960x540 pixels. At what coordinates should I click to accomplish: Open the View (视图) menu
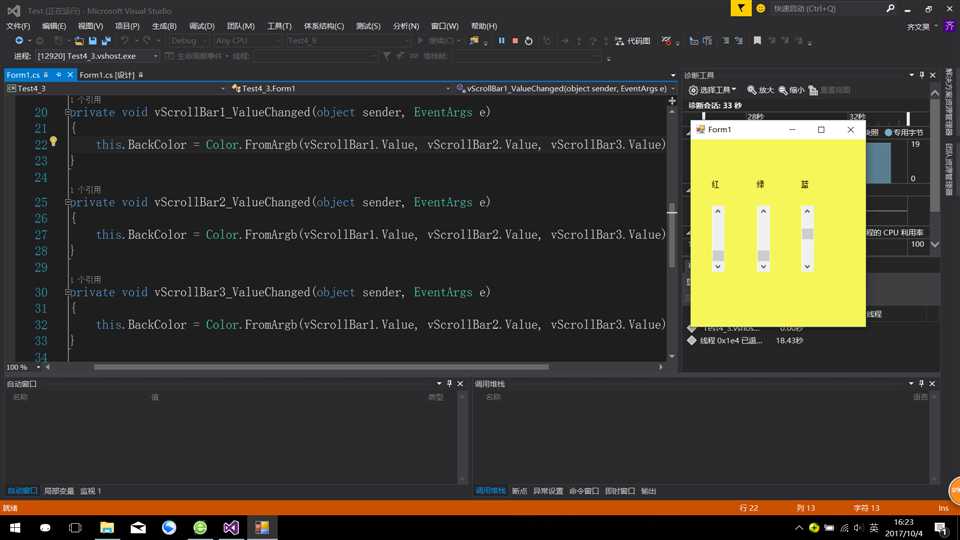(x=90, y=26)
